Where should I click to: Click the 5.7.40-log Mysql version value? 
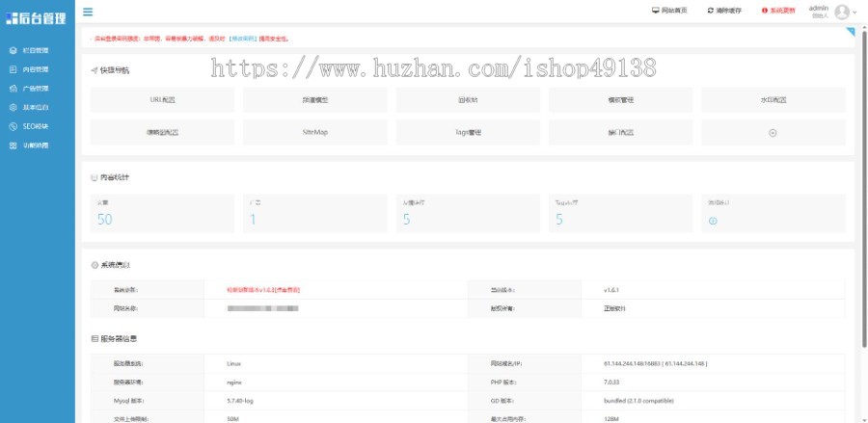point(240,400)
